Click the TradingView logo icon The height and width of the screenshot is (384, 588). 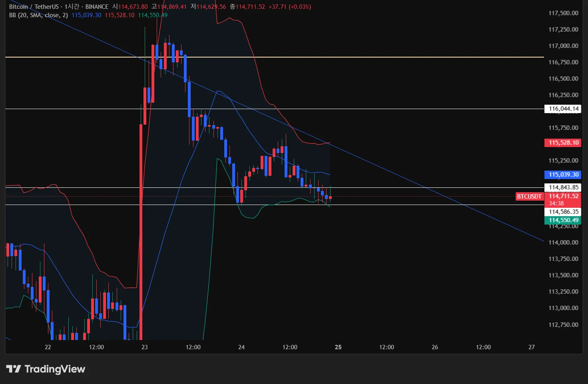13,369
